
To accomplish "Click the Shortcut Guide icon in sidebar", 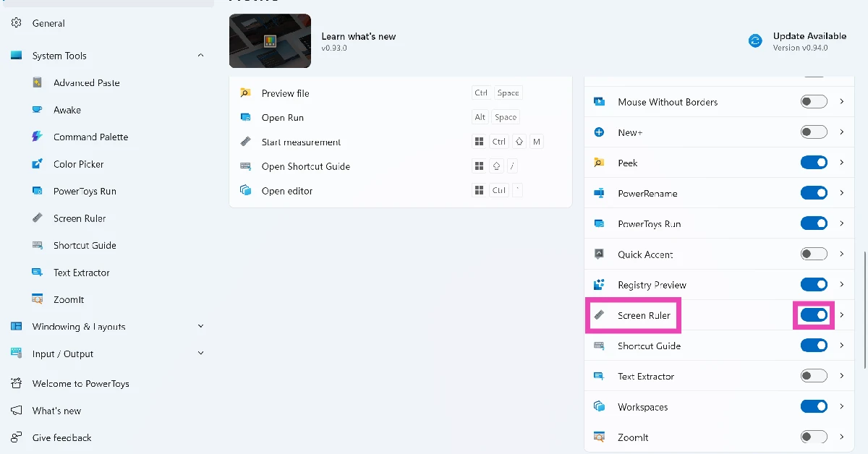I will (38, 245).
